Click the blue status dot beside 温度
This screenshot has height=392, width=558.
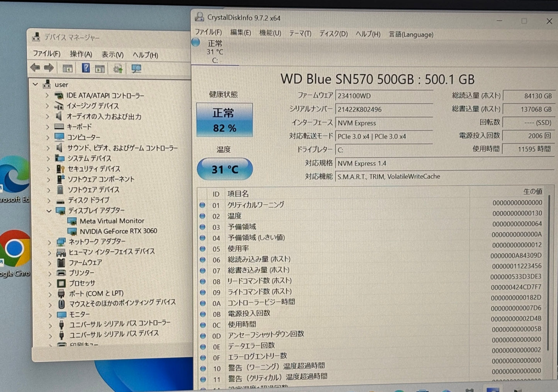point(202,216)
